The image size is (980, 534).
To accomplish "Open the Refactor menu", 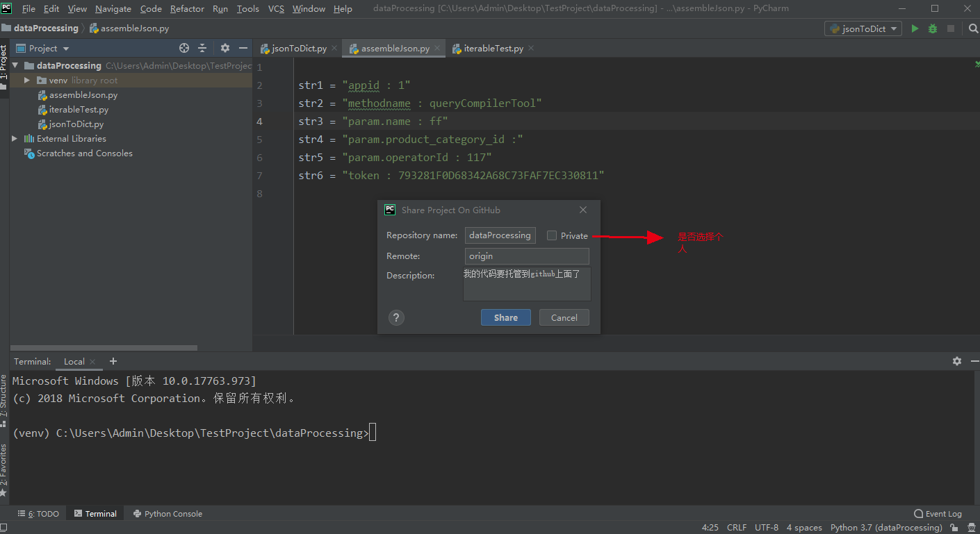I will (x=187, y=9).
